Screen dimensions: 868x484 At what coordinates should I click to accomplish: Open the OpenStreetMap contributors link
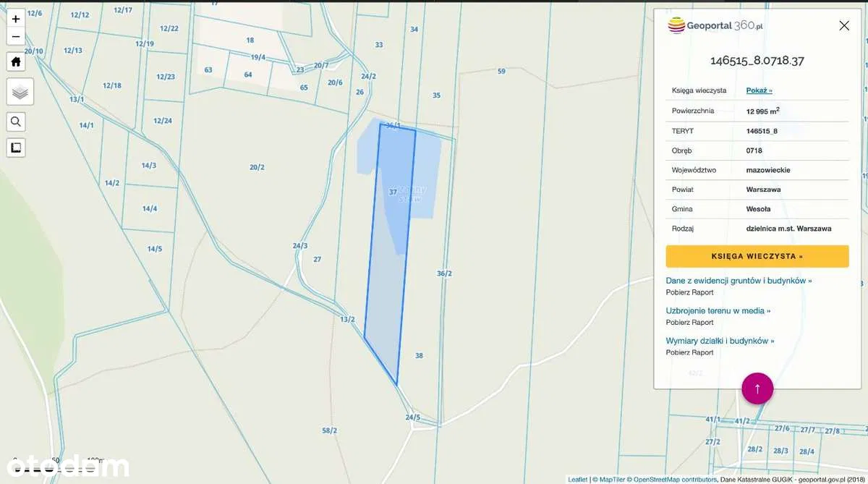[x=671, y=479]
